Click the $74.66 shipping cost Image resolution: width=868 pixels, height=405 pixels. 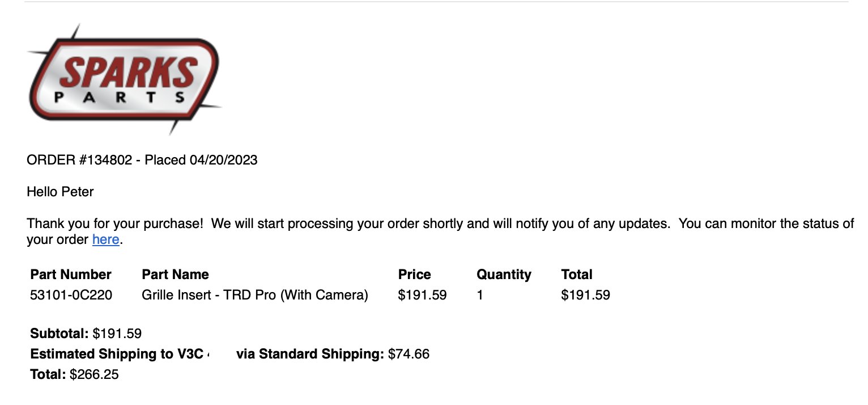coord(409,354)
